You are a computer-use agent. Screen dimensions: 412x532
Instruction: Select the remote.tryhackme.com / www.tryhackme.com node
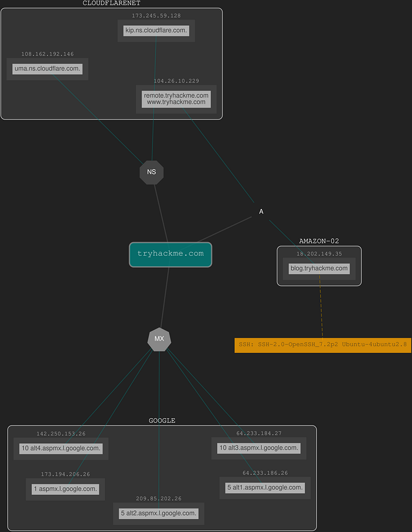176,99
